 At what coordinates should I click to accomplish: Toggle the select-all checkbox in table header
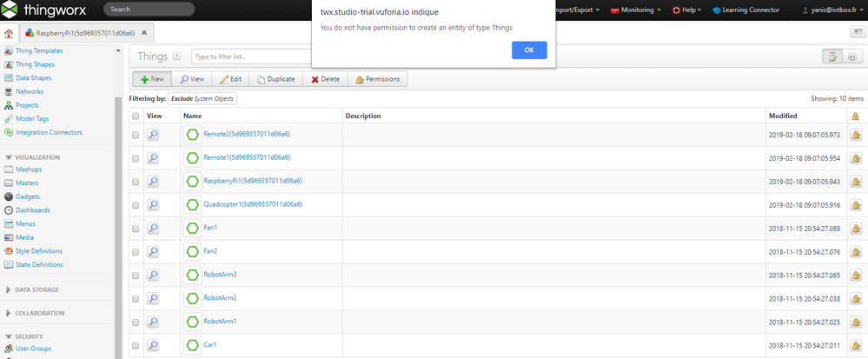click(x=136, y=116)
